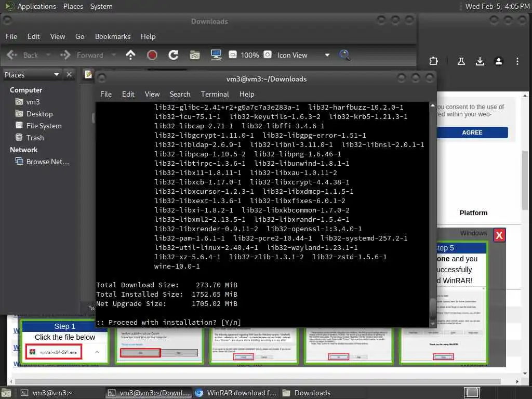Viewport: 532px width, 399px height.
Task: Stop loading with the red stop icon
Action: [x=152, y=55]
